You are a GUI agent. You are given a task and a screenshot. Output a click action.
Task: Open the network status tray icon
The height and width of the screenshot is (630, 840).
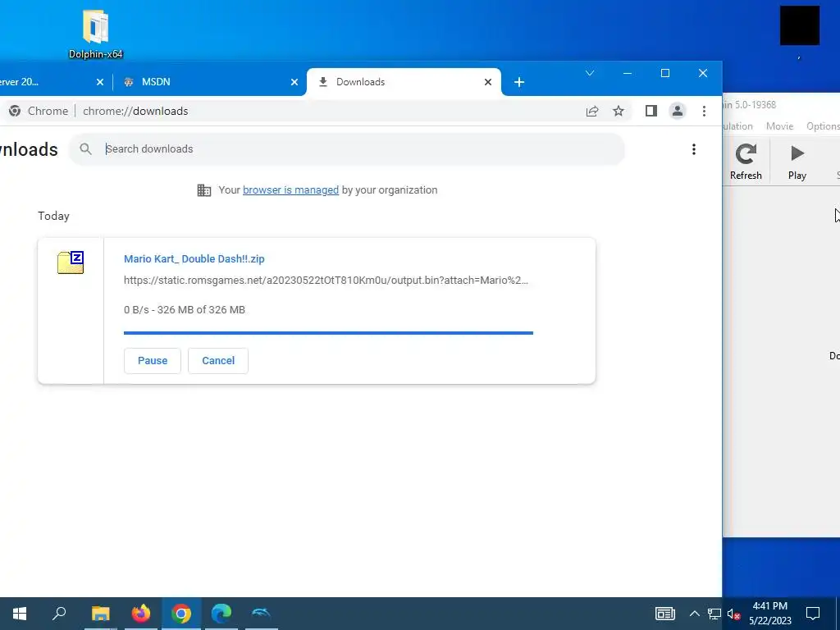(714, 614)
